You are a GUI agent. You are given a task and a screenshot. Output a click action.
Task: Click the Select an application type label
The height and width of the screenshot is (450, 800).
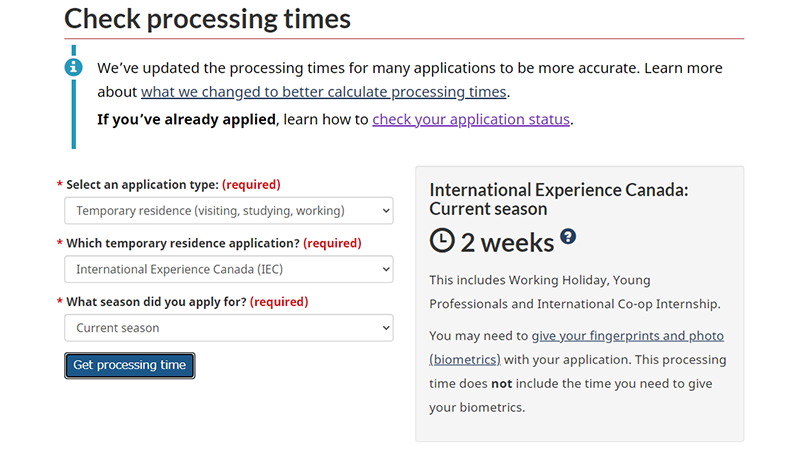point(142,185)
